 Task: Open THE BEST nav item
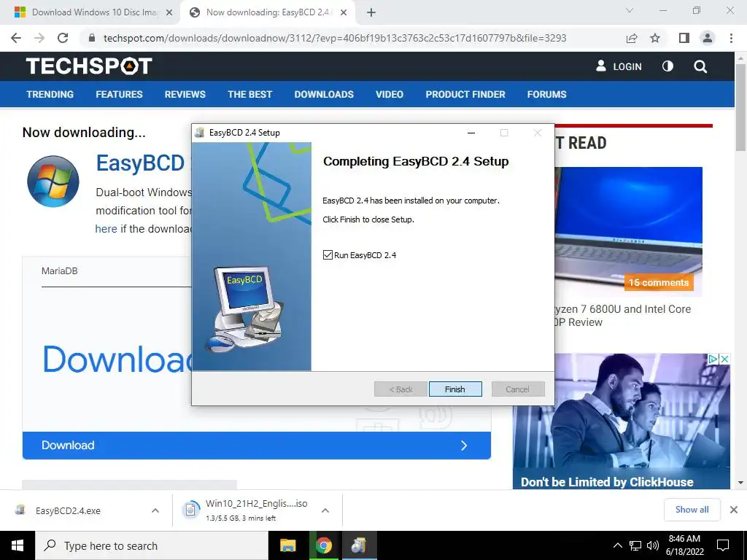249,94
